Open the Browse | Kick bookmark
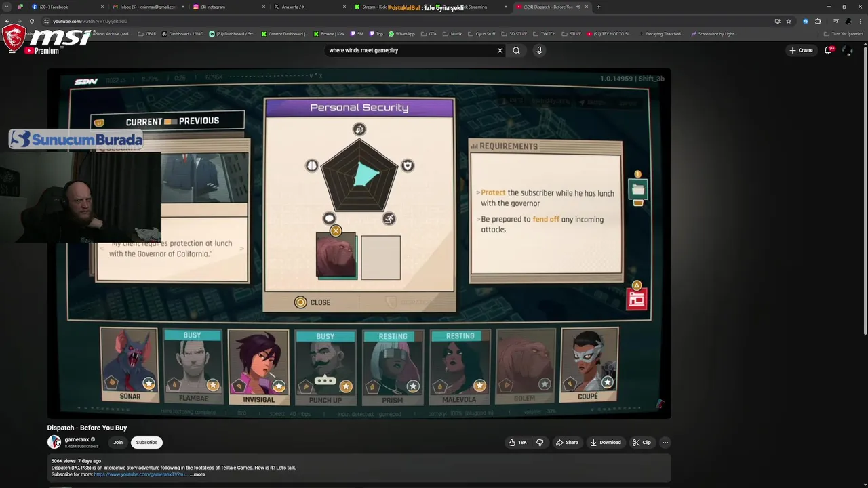Viewport: 868px width, 488px height. coord(329,34)
